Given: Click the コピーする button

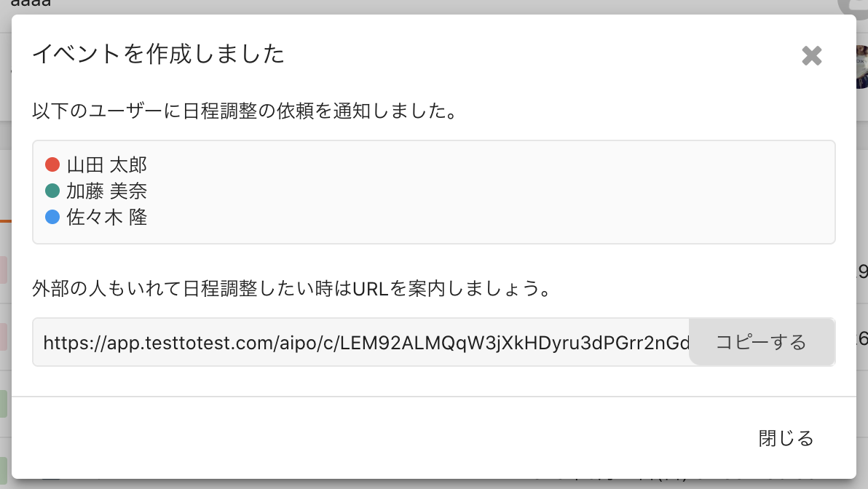Looking at the screenshot, I should click(762, 342).
